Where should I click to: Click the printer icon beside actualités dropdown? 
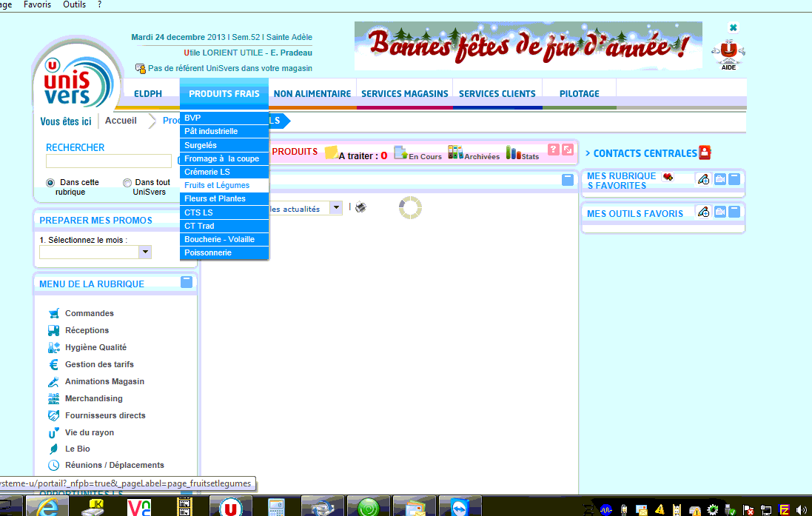pos(360,207)
